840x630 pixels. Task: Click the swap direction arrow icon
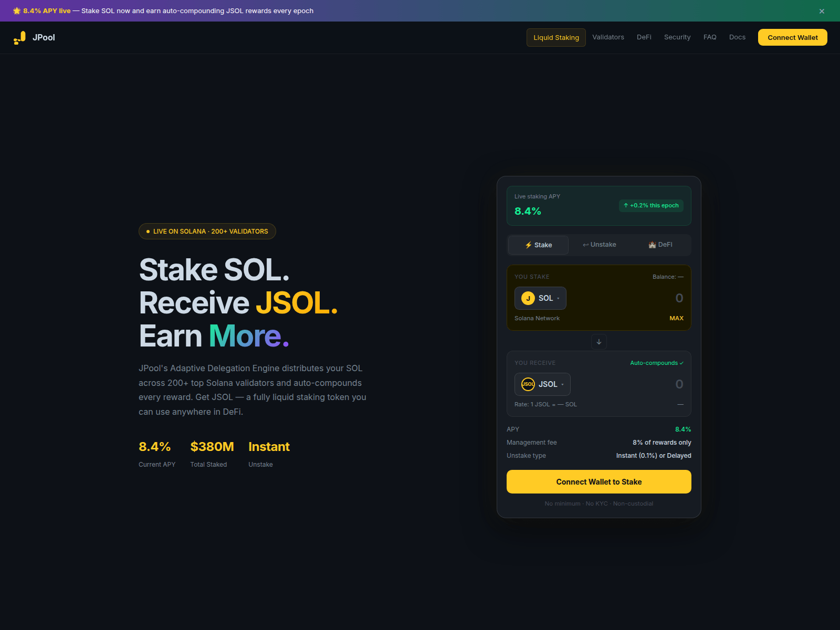coord(599,342)
